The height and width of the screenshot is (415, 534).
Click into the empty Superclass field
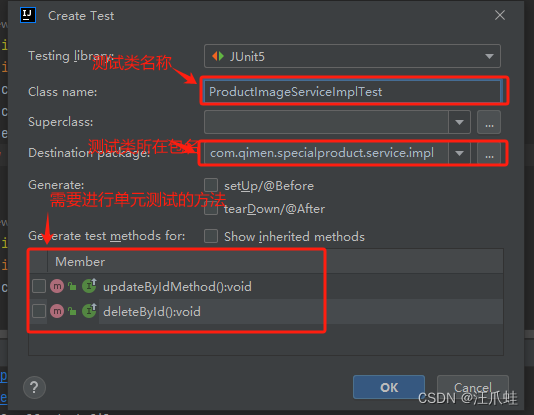click(x=326, y=122)
